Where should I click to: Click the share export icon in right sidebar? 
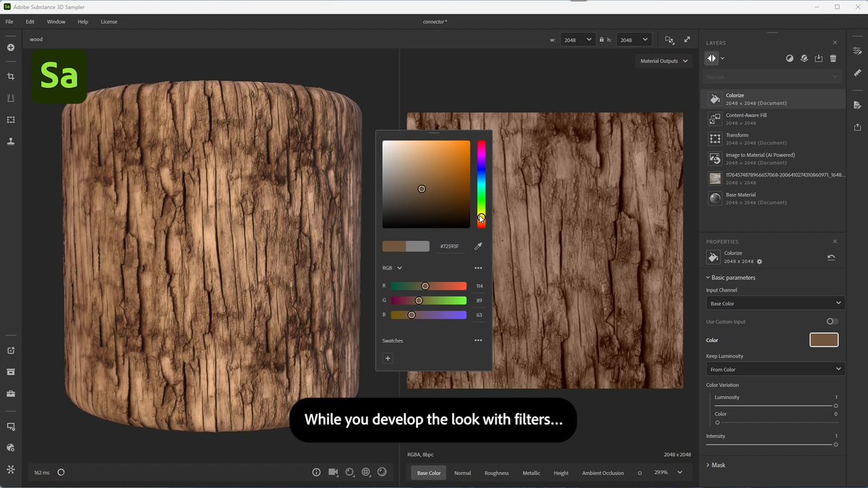click(x=857, y=127)
